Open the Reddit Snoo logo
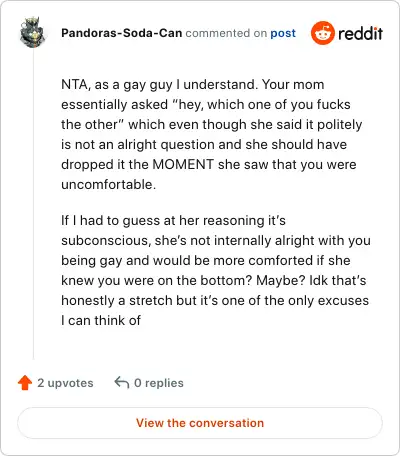The height and width of the screenshot is (456, 400). (322, 33)
